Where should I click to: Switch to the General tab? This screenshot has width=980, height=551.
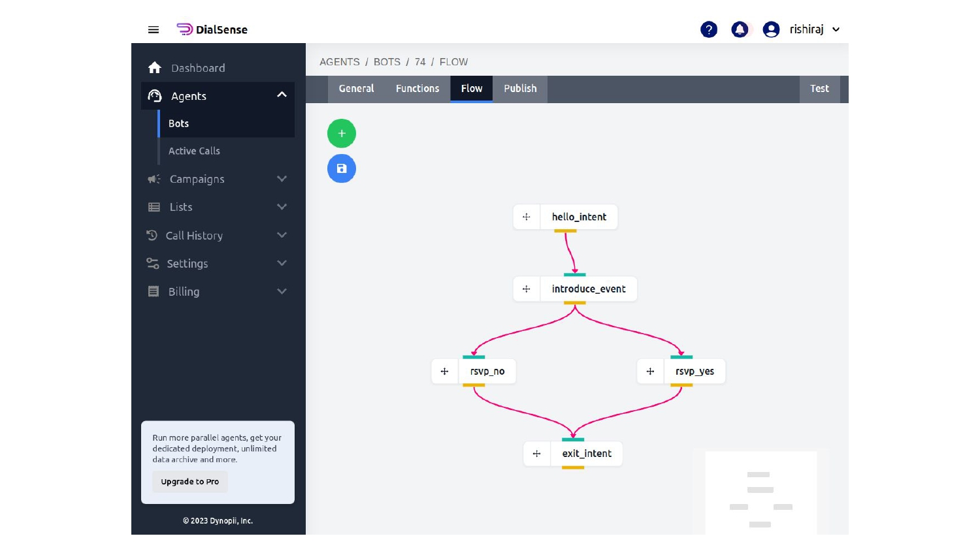pos(356,89)
